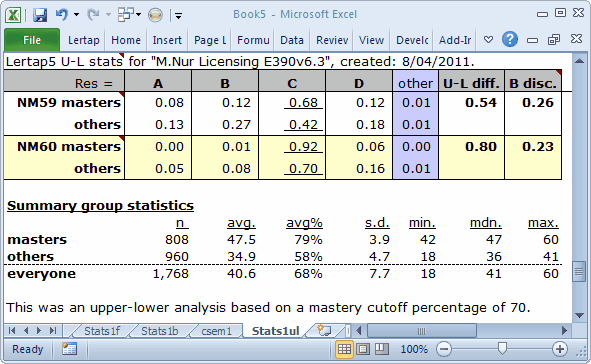Click the zoom out minus button

pos(444,349)
